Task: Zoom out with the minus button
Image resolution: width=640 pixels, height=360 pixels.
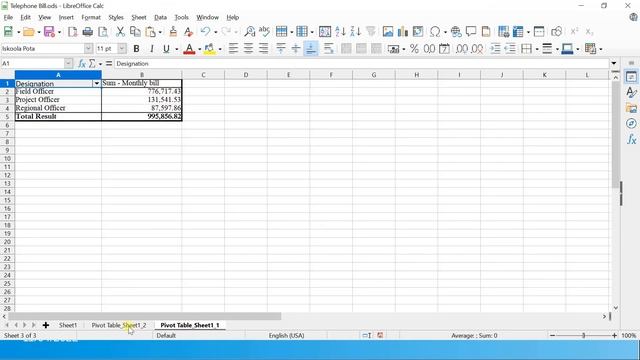Action: tap(552, 336)
